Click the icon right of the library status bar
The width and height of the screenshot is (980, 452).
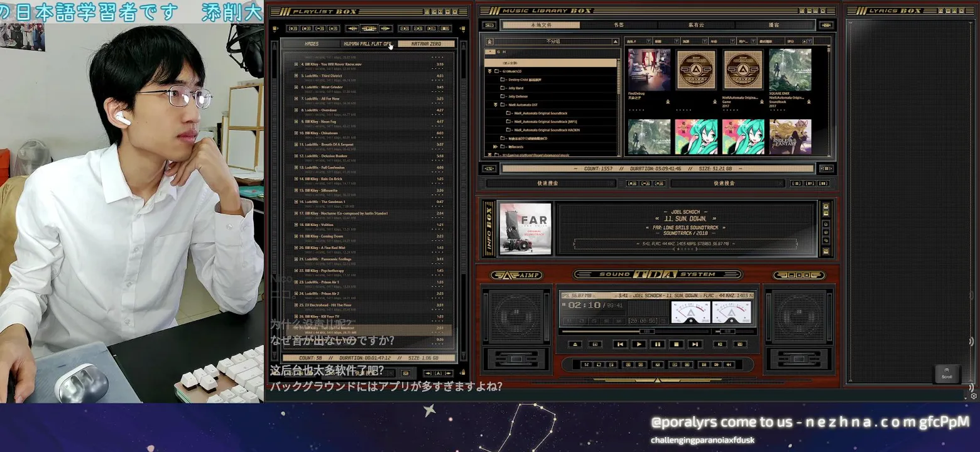point(826,168)
